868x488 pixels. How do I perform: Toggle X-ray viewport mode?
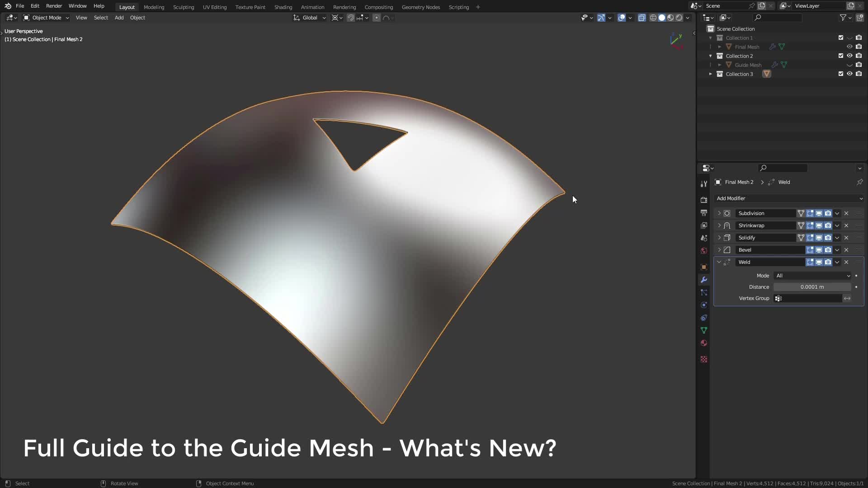coord(642,18)
